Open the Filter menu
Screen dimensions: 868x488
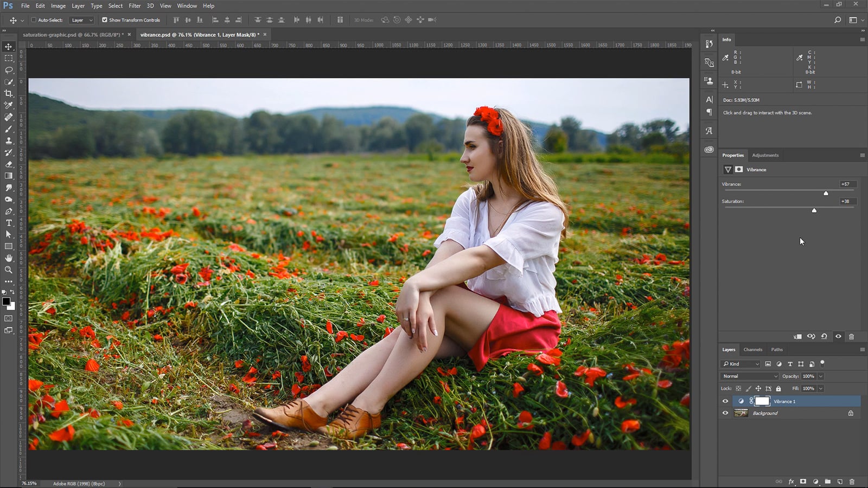[135, 5]
